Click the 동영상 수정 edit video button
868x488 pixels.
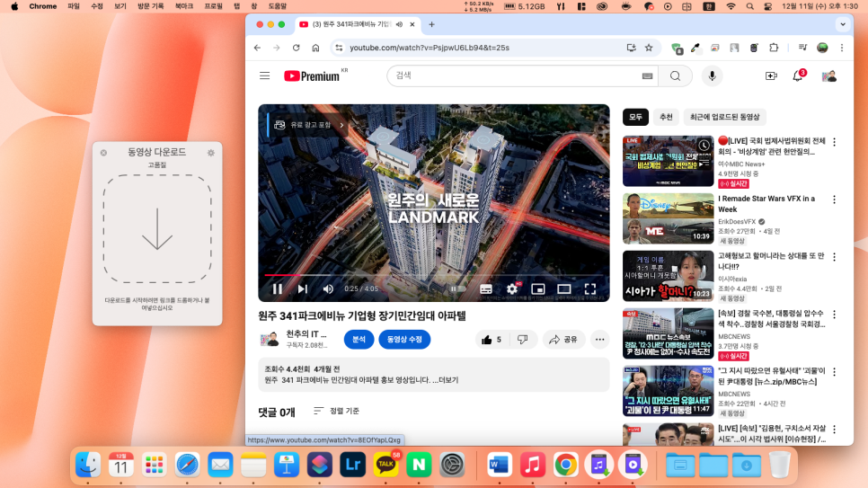(x=404, y=340)
